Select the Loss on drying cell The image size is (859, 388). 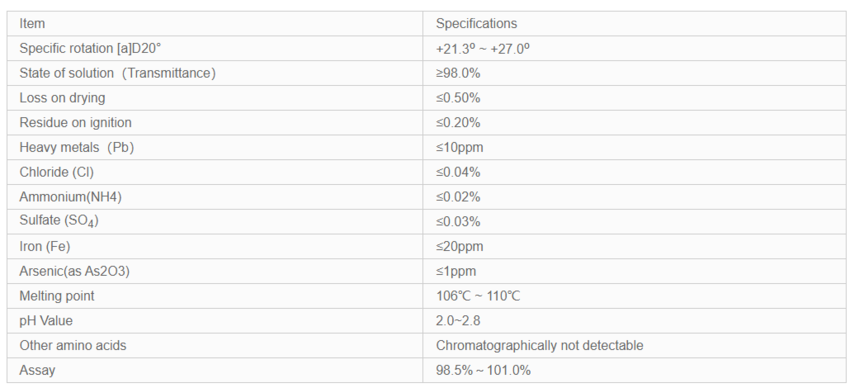[x=215, y=98]
